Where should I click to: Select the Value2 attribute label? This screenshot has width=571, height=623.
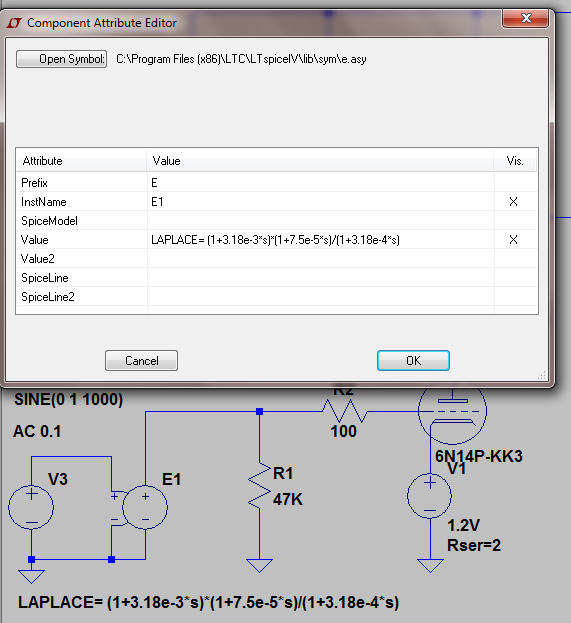pyautogui.click(x=38, y=259)
